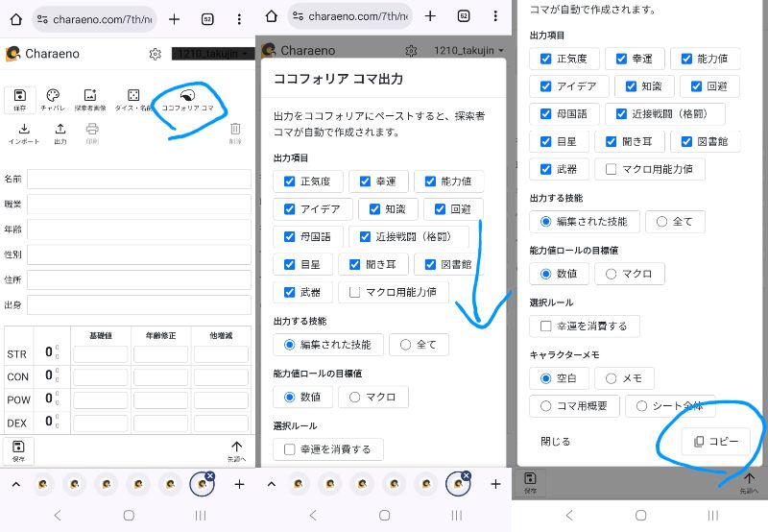Click the 住所 input field
The height and width of the screenshot is (532, 768).
(x=138, y=279)
